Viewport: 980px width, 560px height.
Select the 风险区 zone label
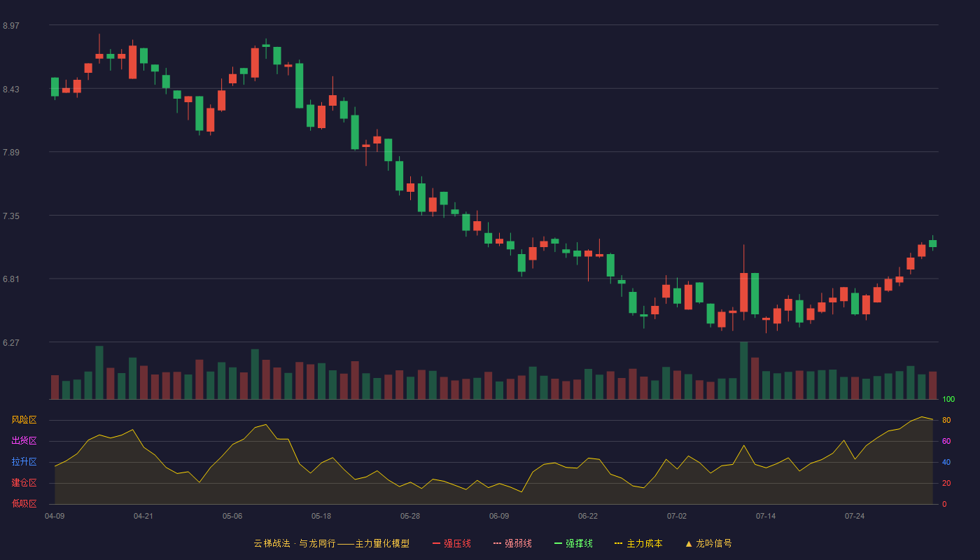24,420
